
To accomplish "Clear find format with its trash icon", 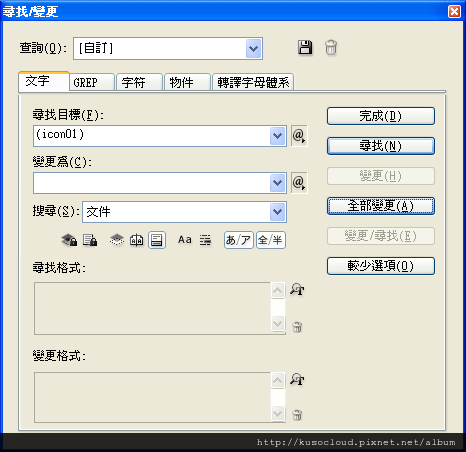I will pos(297,327).
